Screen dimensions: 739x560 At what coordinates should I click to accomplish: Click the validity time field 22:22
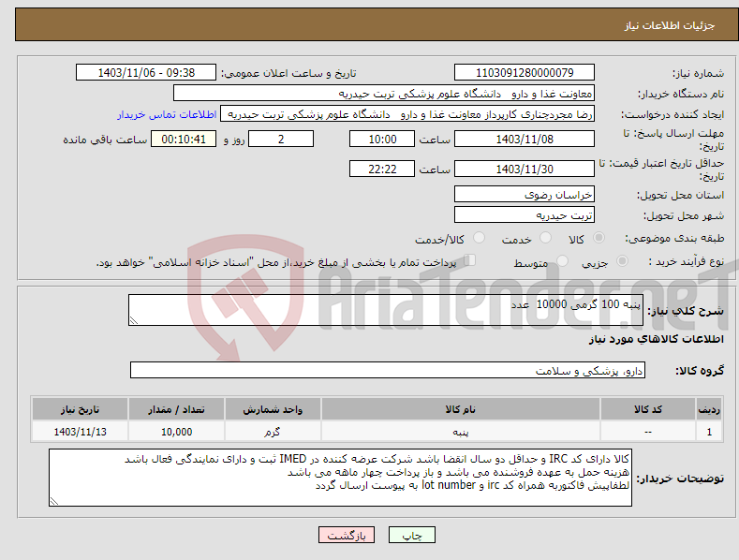pyautogui.click(x=382, y=169)
